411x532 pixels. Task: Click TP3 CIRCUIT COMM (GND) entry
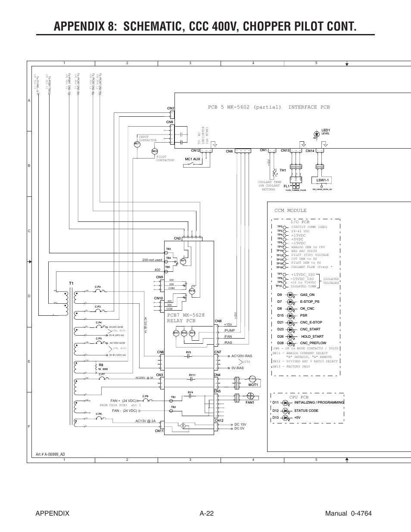click(x=302, y=227)
